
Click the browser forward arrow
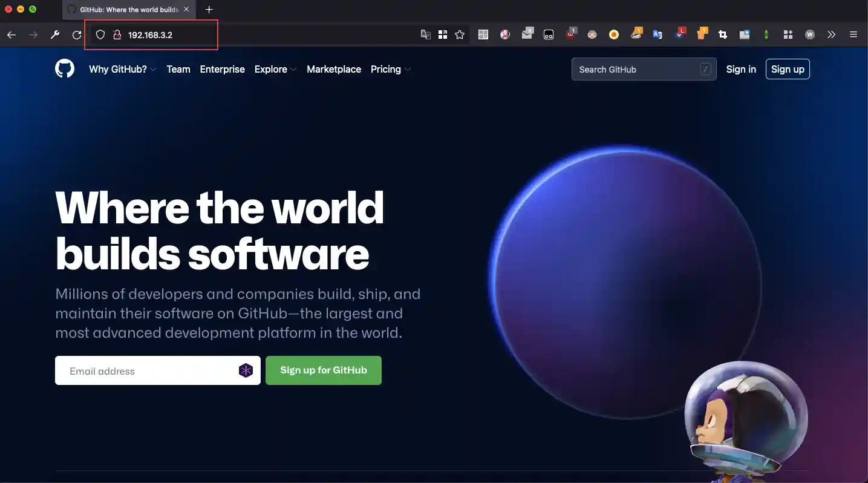(33, 35)
